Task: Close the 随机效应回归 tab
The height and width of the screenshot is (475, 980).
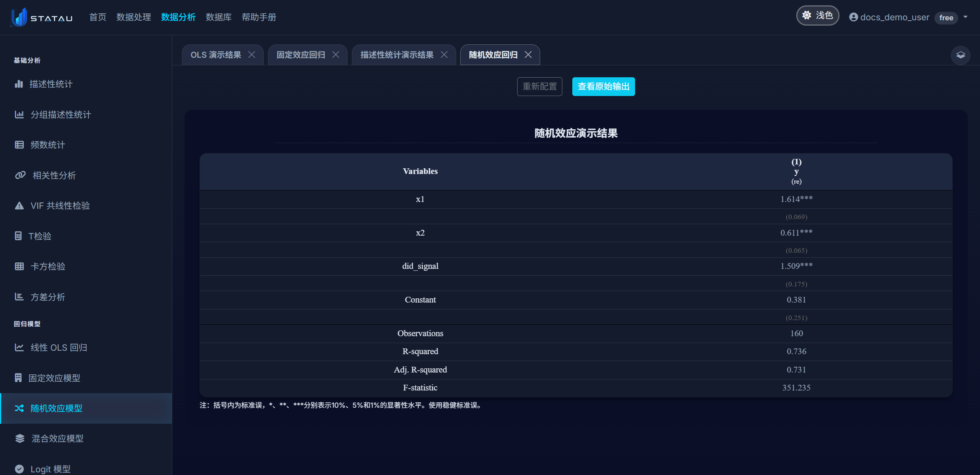Action: [528, 55]
